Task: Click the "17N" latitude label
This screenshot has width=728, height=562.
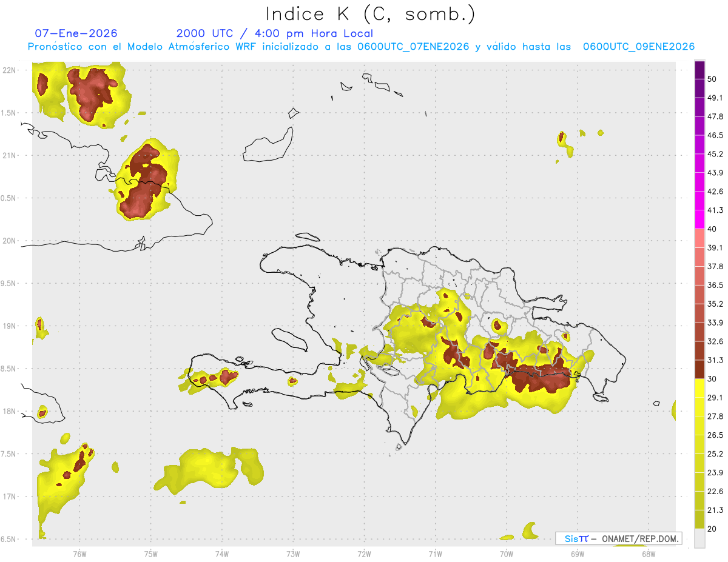Action: [10, 497]
